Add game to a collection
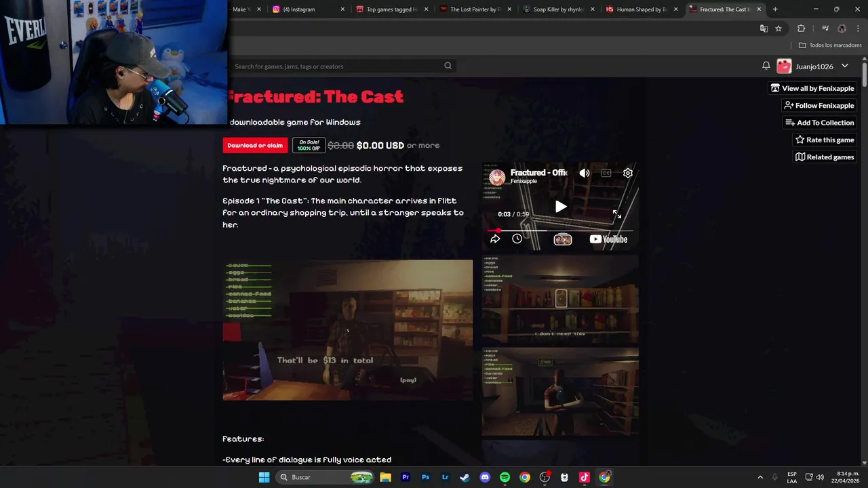The width and height of the screenshot is (868, 488). (x=819, y=123)
